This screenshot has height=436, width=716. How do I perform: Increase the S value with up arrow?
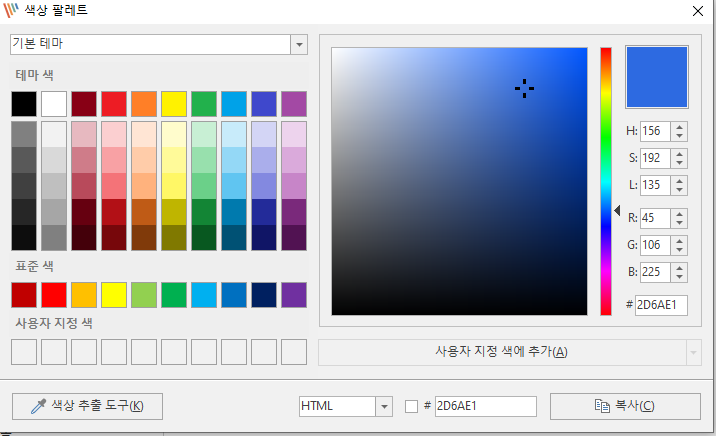point(679,154)
